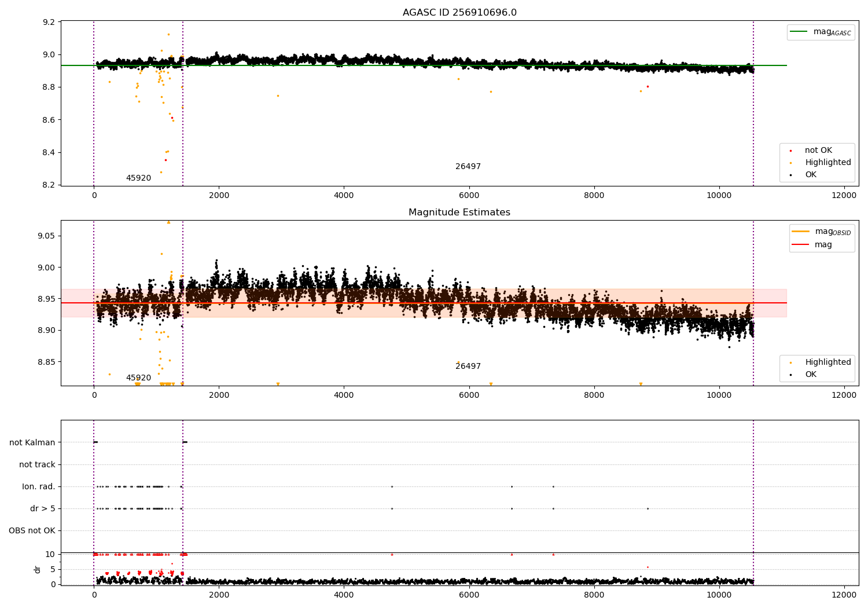Select the mag AGASC legend label in top plot

[x=832, y=32]
